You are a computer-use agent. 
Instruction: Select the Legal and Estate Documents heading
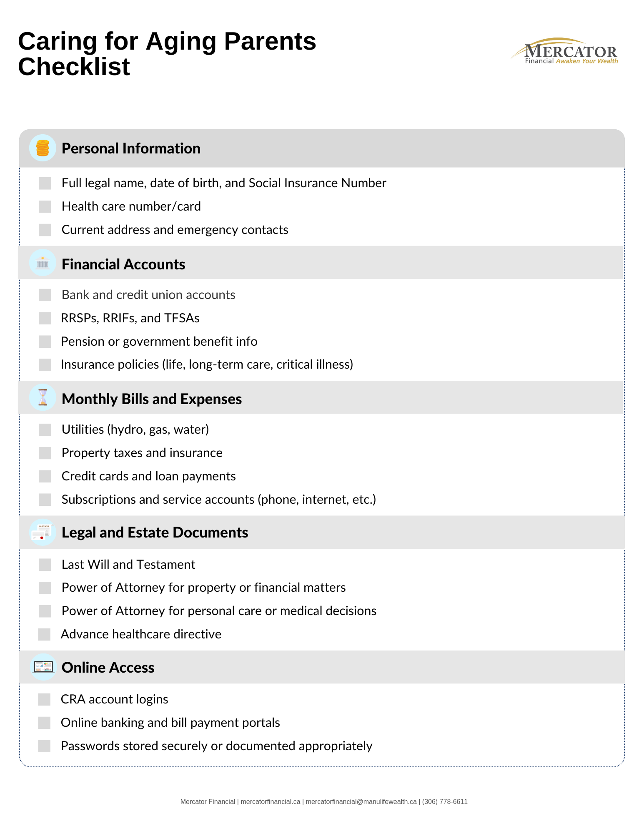155,533
